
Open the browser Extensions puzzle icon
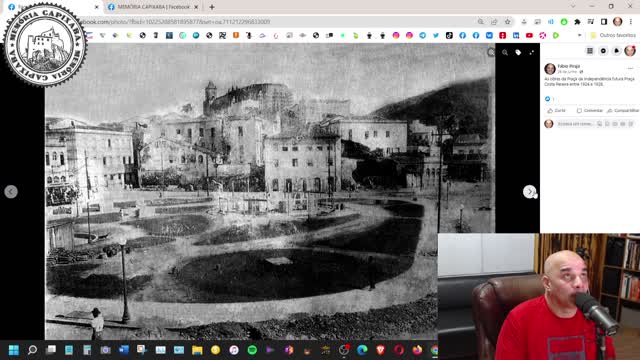point(577,22)
